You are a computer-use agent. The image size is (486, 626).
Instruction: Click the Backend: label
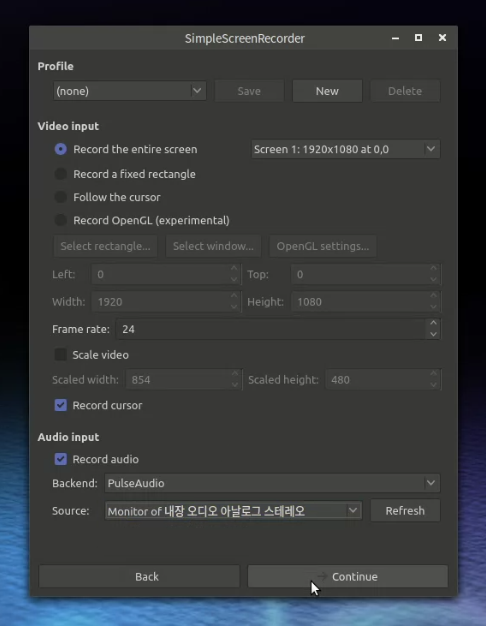click(75, 483)
